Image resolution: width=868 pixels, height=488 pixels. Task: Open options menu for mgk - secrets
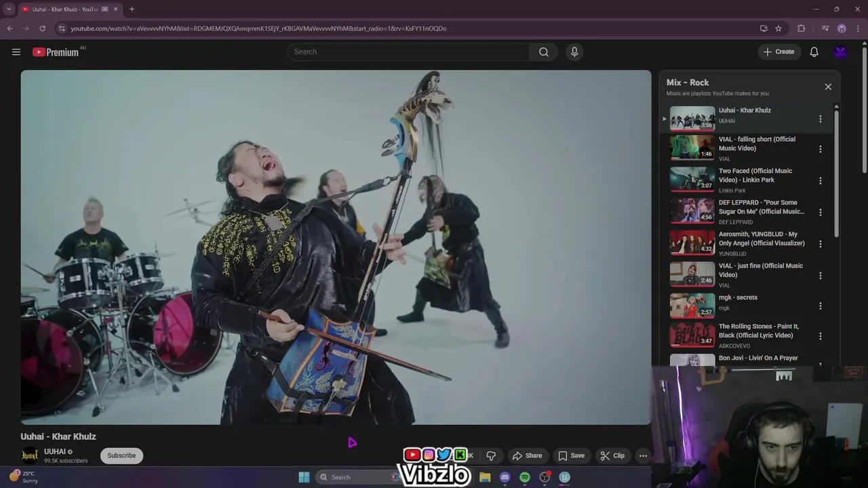[820, 306]
